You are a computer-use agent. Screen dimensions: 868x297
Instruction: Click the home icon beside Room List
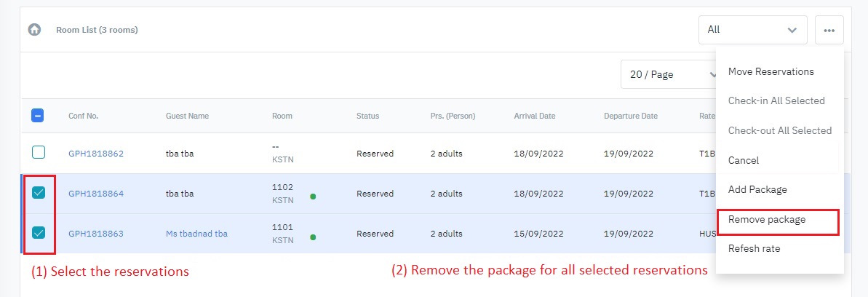[x=34, y=30]
